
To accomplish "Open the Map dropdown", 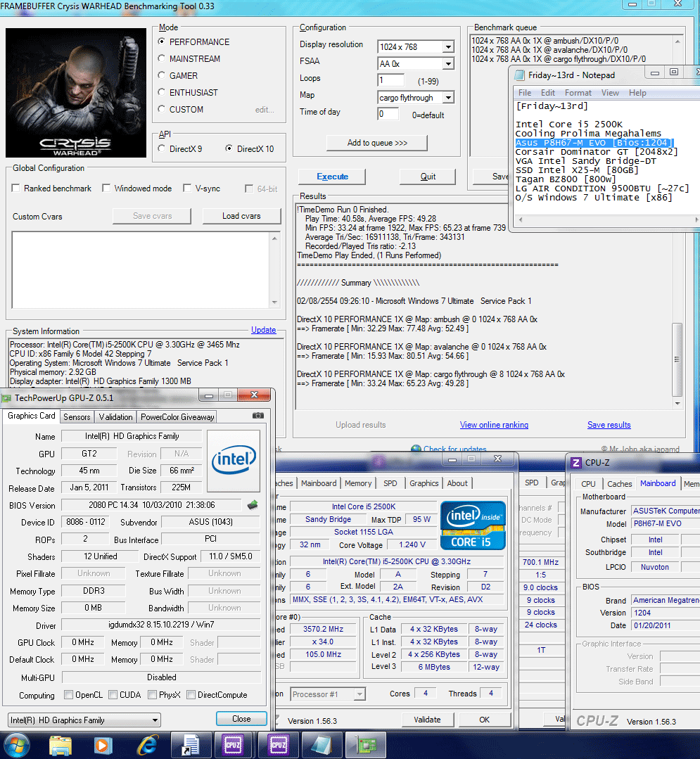I will click(448, 98).
